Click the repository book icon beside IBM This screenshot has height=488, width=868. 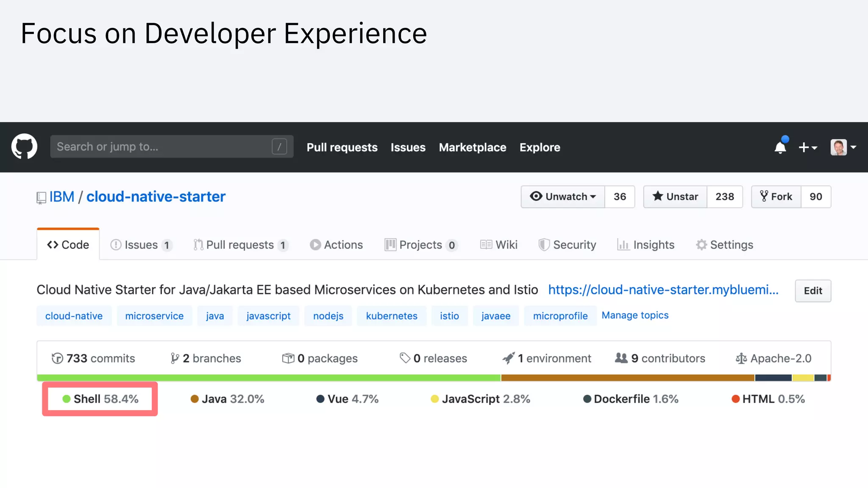41,198
